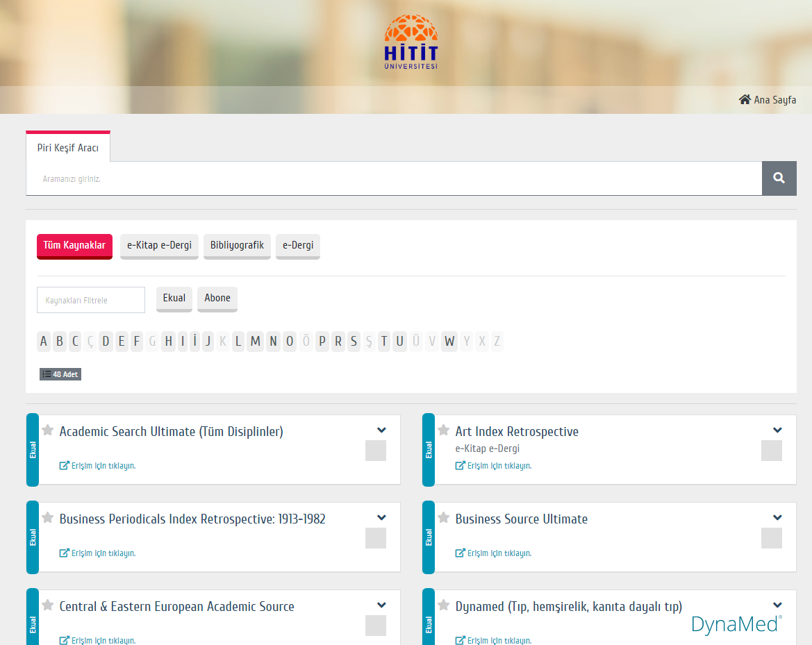Star Central & Eastern European Academic Source

48,605
